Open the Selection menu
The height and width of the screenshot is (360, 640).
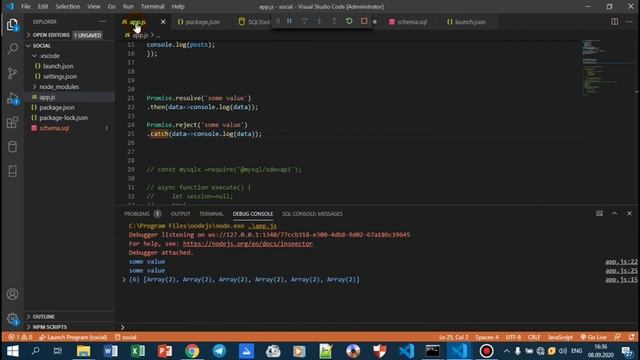pos(68,7)
